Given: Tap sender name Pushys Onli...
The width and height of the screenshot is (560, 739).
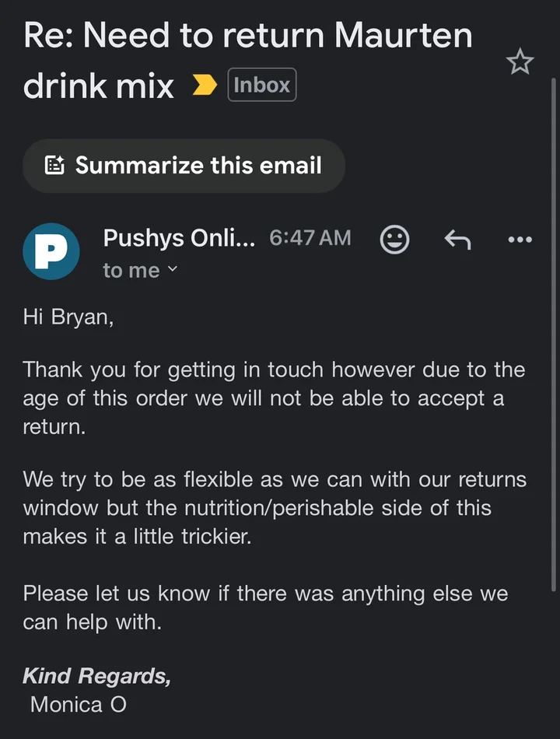Looking at the screenshot, I should [x=179, y=238].
